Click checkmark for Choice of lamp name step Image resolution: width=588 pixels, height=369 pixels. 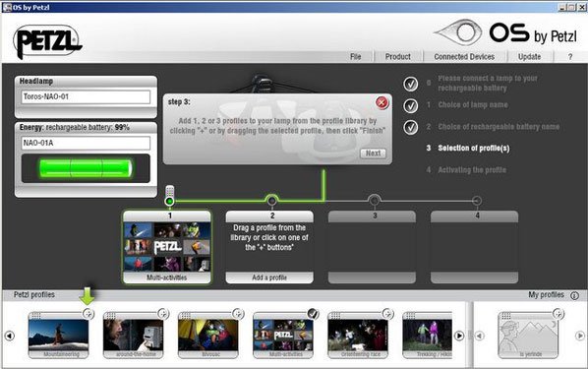click(411, 106)
